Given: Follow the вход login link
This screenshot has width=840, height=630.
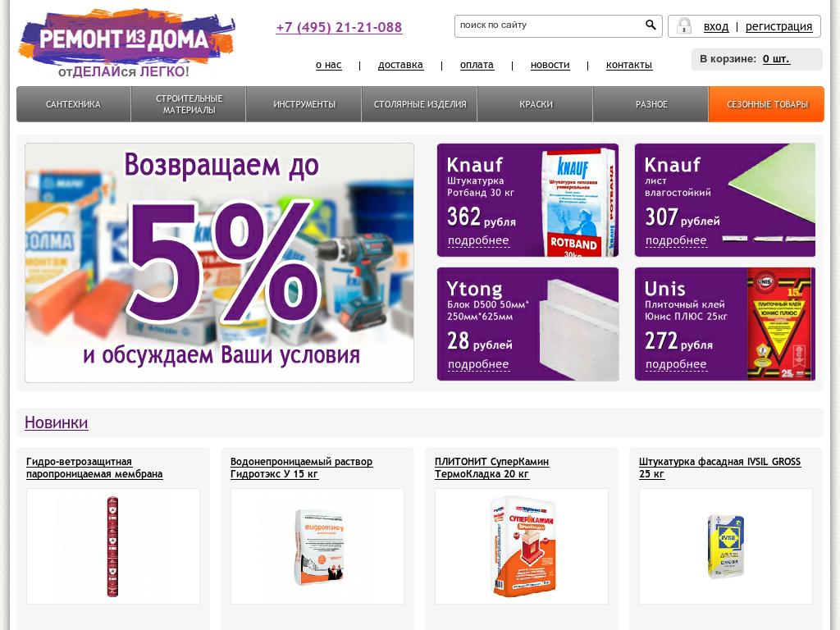Looking at the screenshot, I should 715,26.
